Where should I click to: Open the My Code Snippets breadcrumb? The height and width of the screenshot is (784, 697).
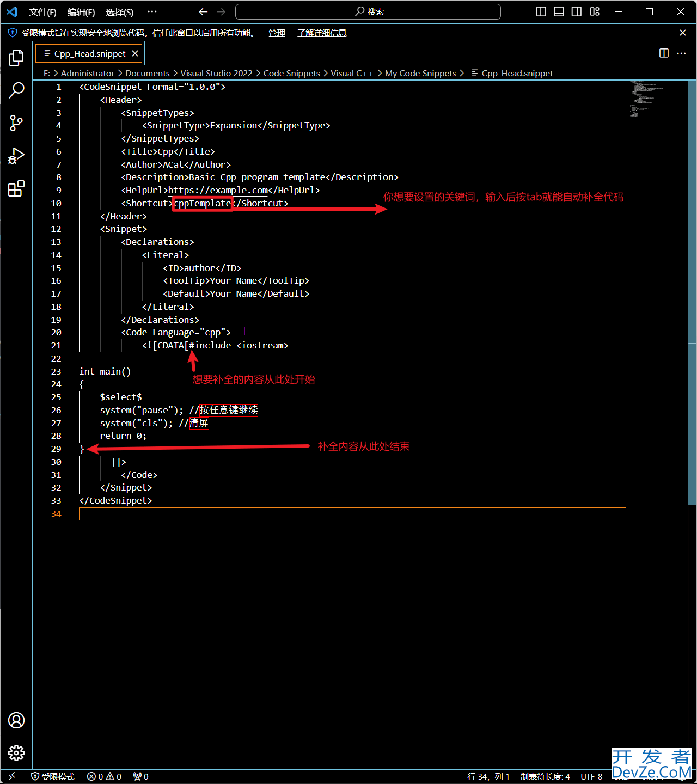[420, 73]
